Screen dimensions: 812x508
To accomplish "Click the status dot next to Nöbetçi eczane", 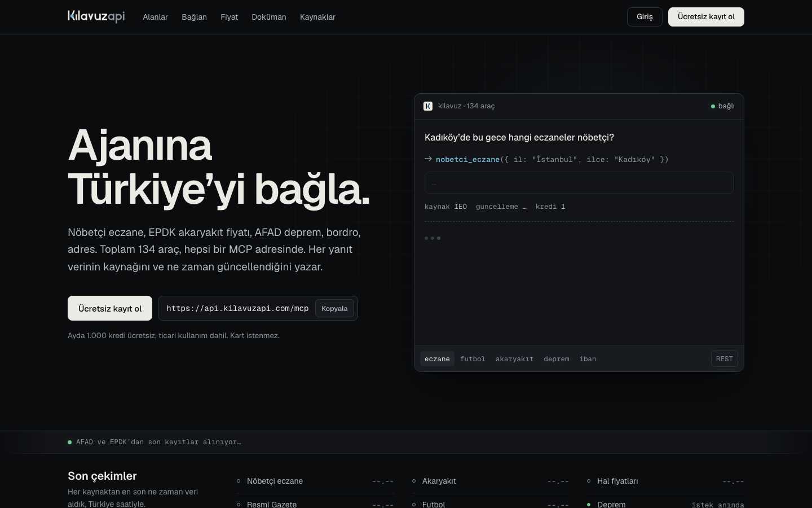I will (x=239, y=481).
